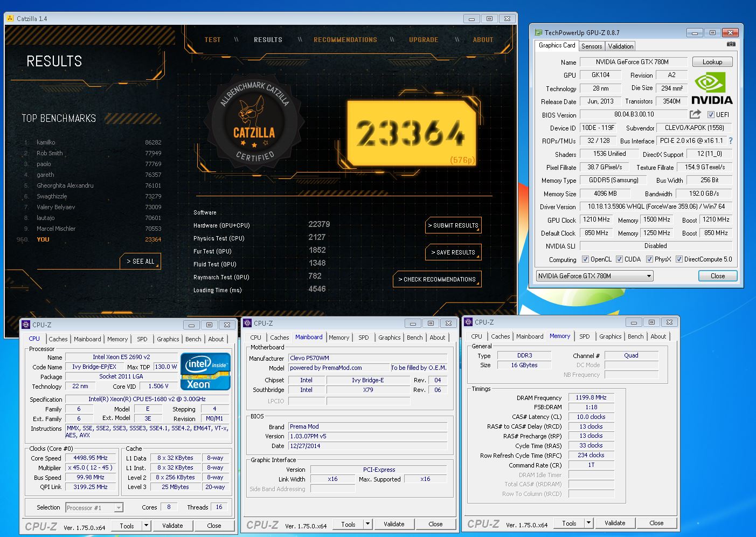Click the Intel Xeon inside logo
The height and width of the screenshot is (537, 756).
tap(205, 371)
